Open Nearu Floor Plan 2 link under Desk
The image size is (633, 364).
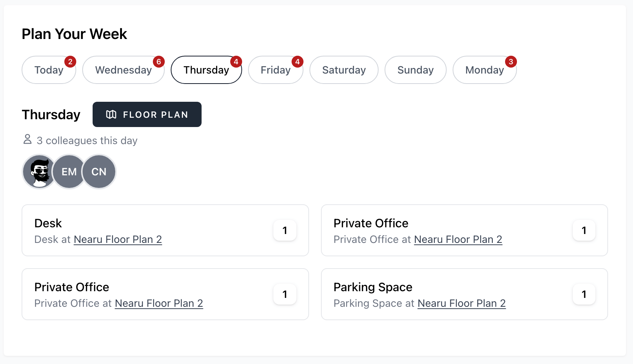[x=118, y=240]
